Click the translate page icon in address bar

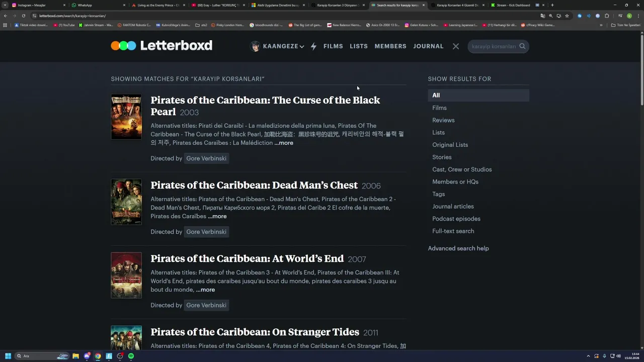pos(542,16)
